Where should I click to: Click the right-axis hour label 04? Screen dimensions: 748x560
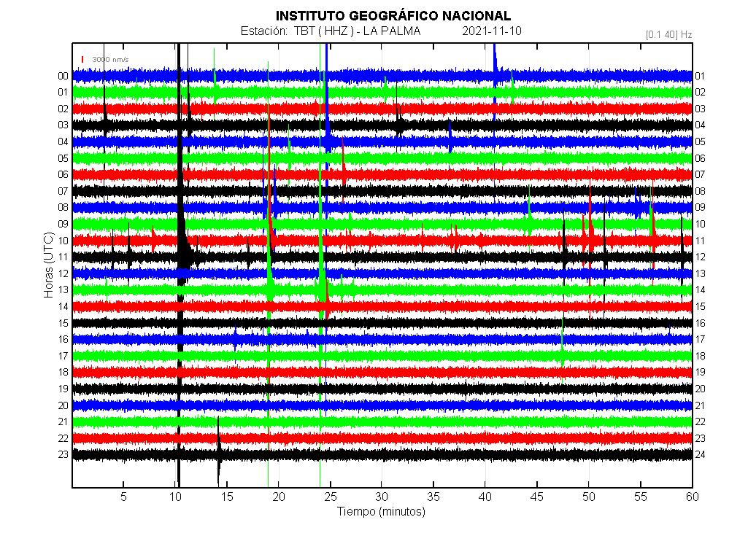click(700, 125)
